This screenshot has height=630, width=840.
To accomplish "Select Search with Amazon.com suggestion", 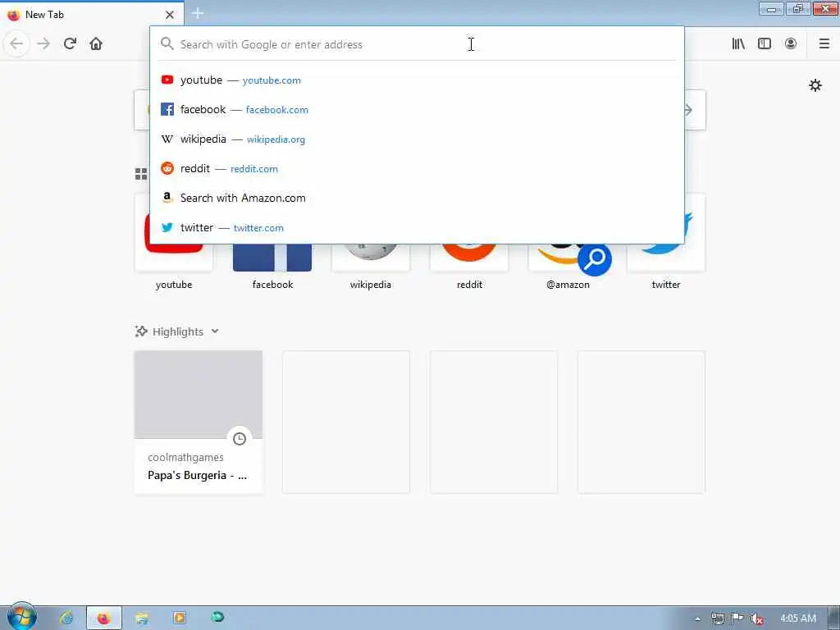I will click(418, 198).
